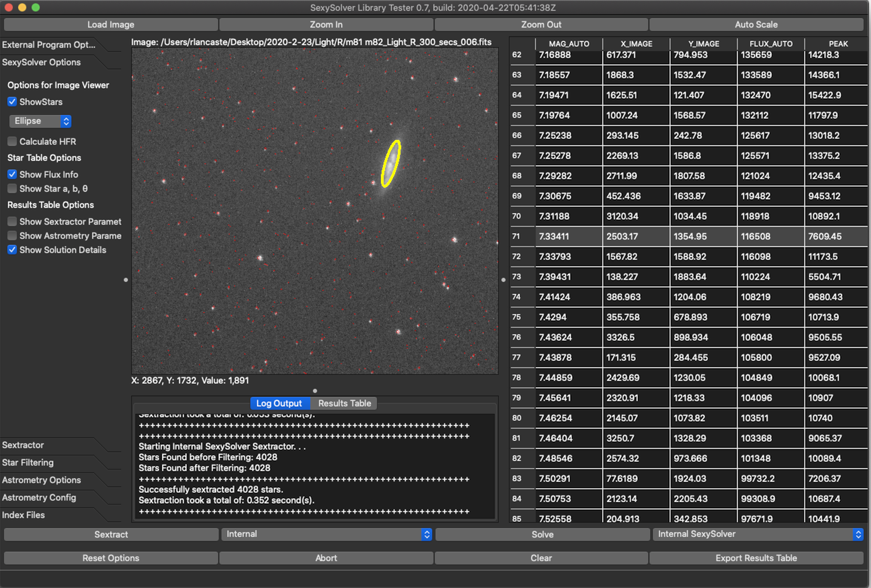Sort by FLUX_AUTO column header
The image size is (871, 588).
pos(771,44)
